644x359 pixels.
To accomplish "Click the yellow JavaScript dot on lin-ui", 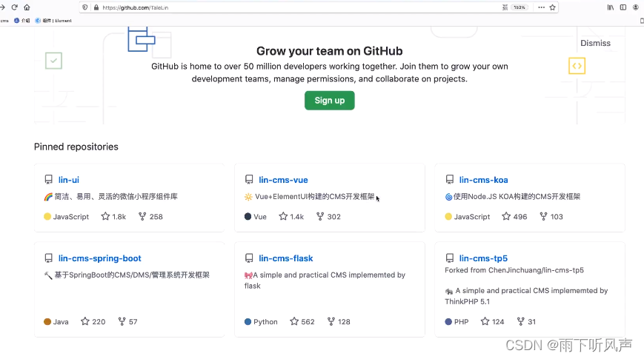I will (x=47, y=217).
